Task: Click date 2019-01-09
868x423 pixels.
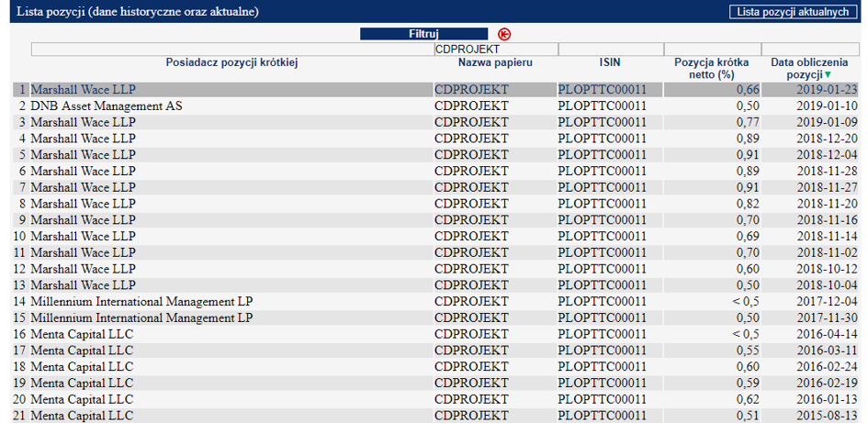Action: tap(827, 122)
